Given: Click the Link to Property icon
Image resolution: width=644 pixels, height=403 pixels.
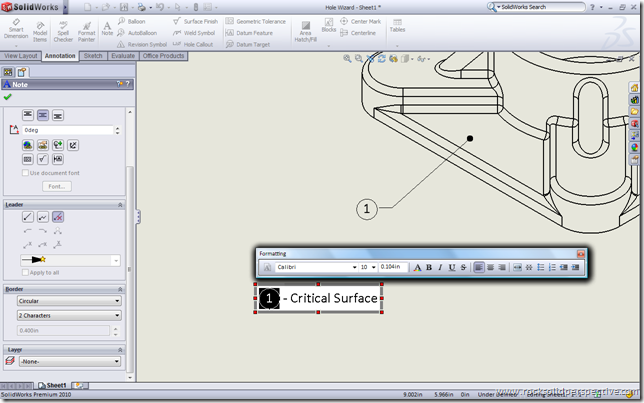Looking at the screenshot, I should (43, 145).
